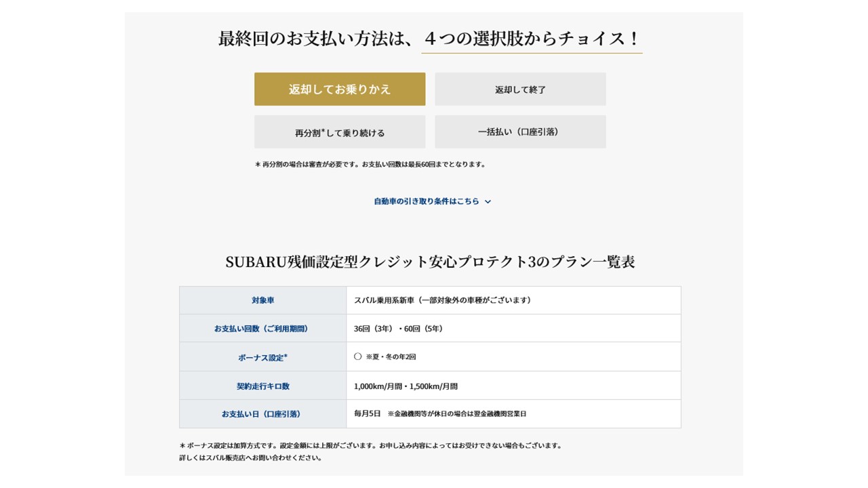This screenshot has width=868, height=488.
Task: Select the 返却してお乗りかえ option tab
Action: [340, 89]
